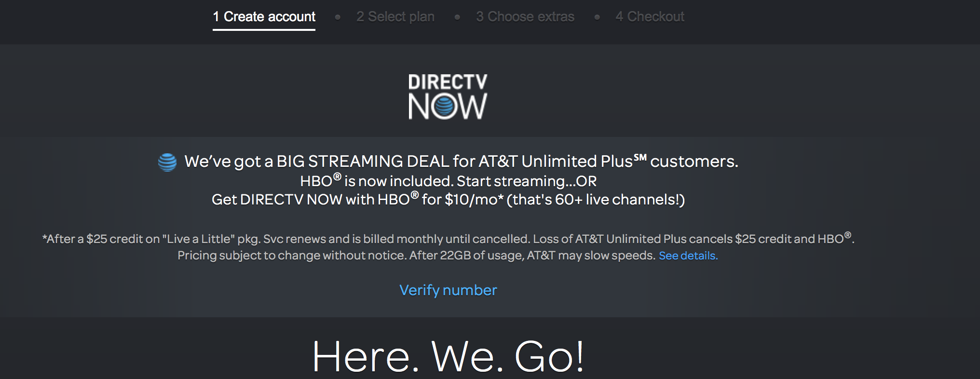Screen dimensions: 980x379
Task: Go to the Select plan step
Action: point(395,17)
